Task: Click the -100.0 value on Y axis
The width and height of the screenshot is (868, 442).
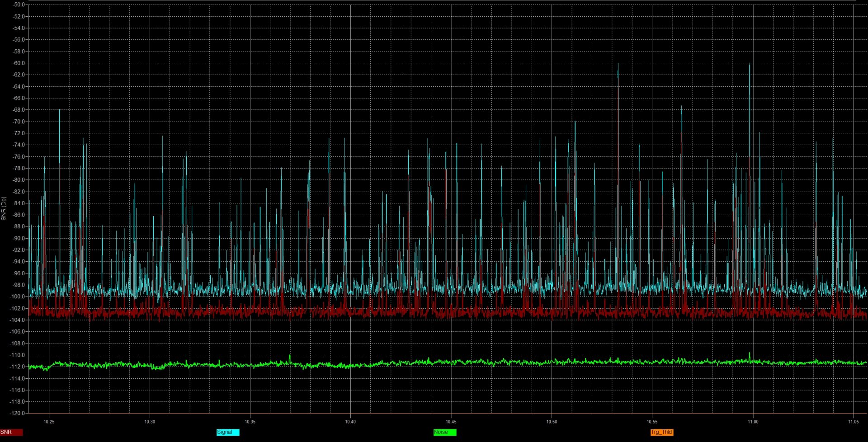Action: [x=18, y=296]
